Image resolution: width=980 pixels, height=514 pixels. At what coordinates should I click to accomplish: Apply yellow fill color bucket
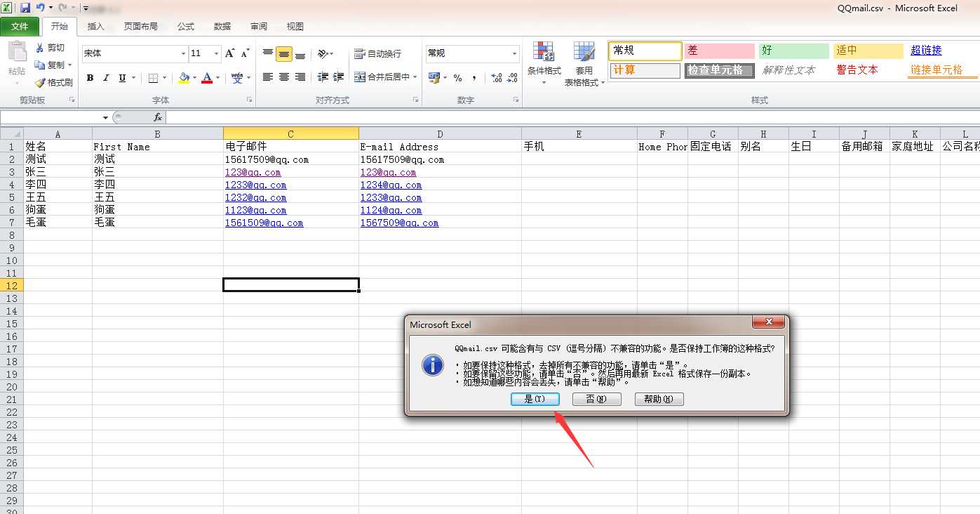pyautogui.click(x=184, y=78)
